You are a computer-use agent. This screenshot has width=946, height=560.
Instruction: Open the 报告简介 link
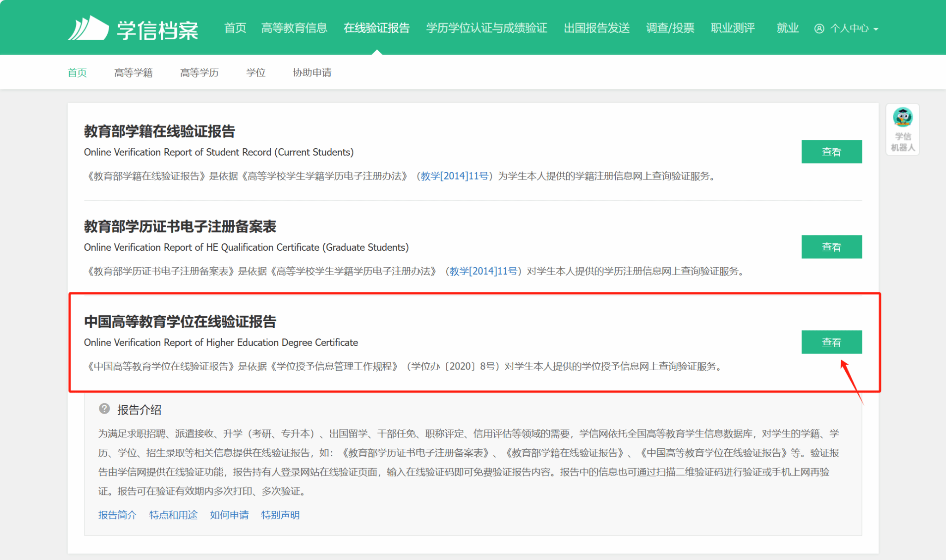[x=117, y=515]
